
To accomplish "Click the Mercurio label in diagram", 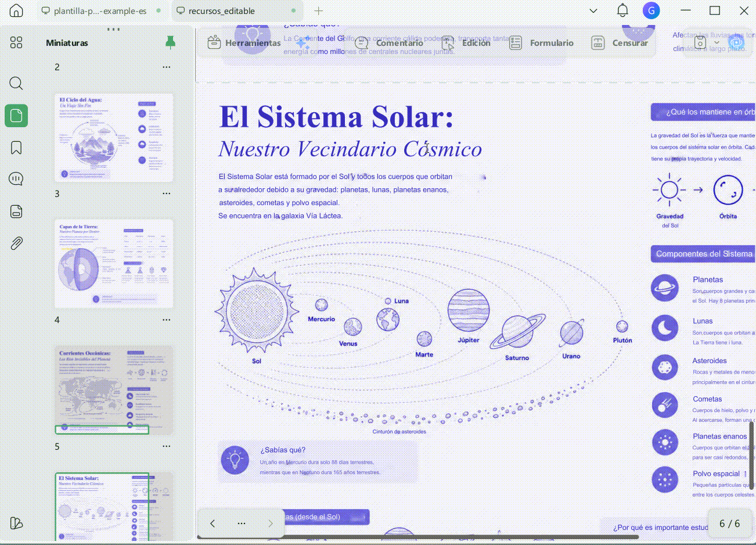I will click(x=321, y=319).
